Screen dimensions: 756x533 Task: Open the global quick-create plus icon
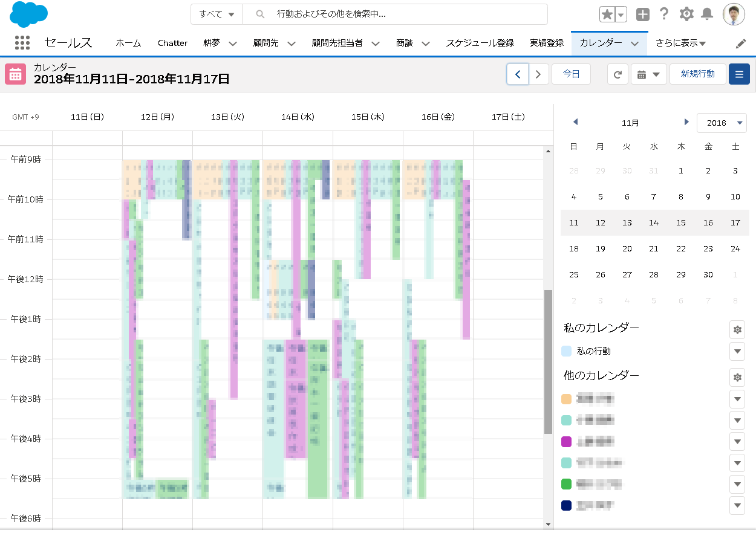point(642,13)
